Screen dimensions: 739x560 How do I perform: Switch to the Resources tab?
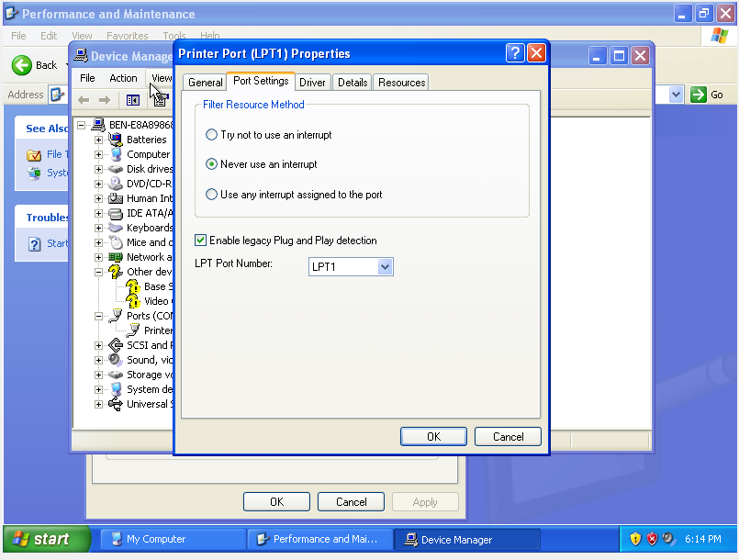point(401,83)
